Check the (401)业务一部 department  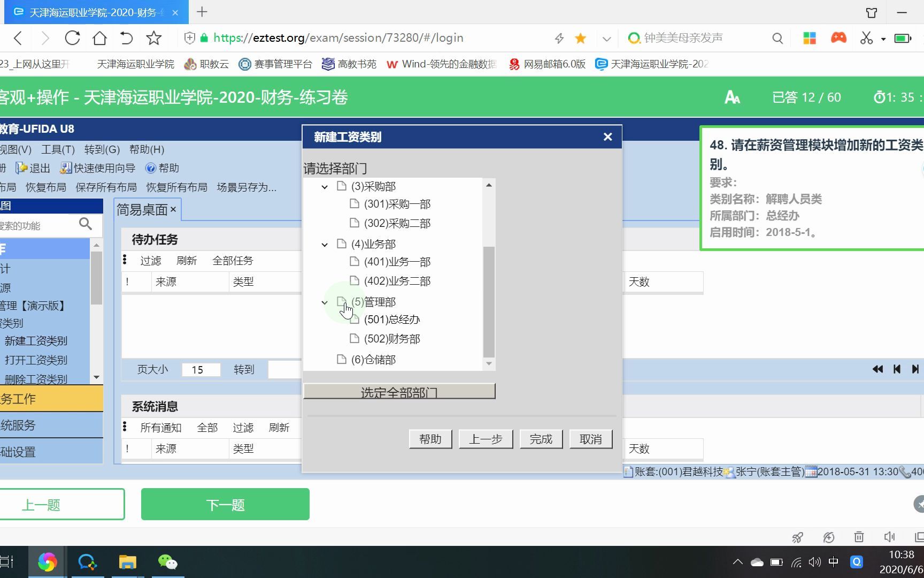[x=354, y=262]
